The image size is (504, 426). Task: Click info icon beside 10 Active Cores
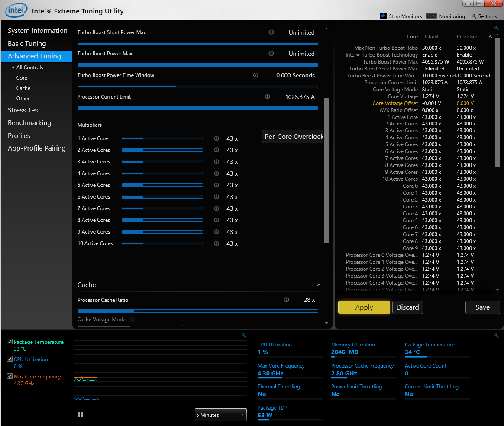coord(216,243)
